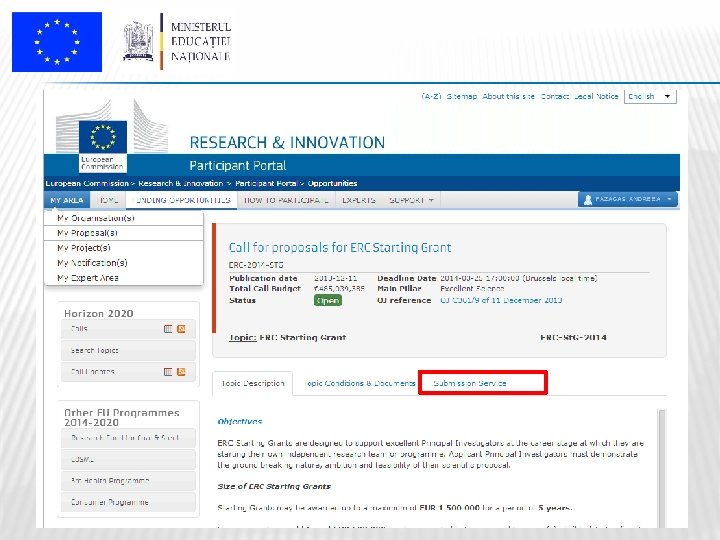Select My Proposal(s) menu entry
Image resolution: width=720 pixels, height=540 pixels.
point(124,233)
